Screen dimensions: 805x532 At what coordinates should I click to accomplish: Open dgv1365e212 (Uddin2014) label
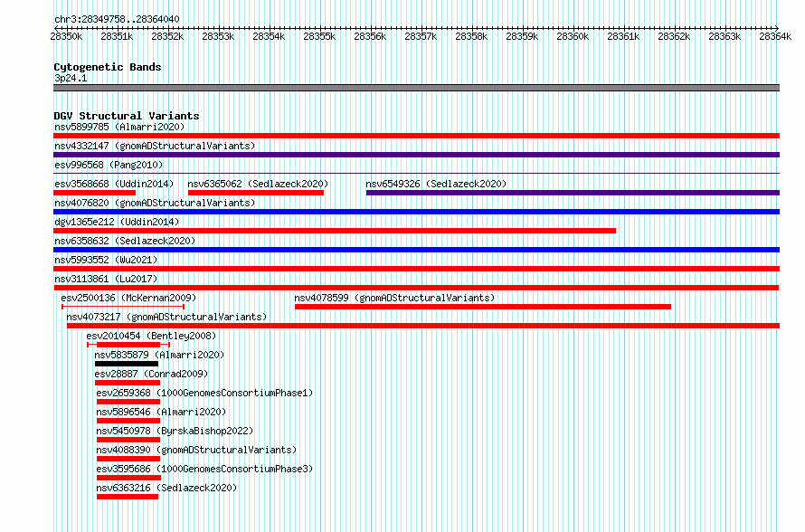click(117, 222)
